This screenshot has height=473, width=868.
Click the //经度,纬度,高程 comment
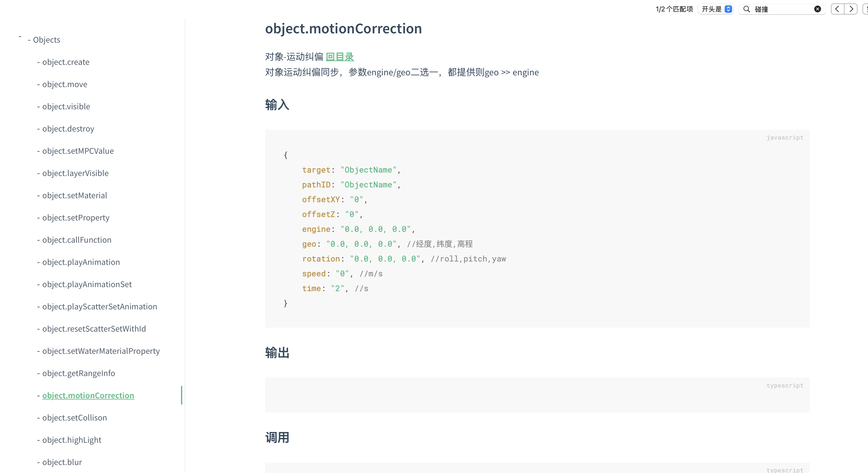pos(440,244)
